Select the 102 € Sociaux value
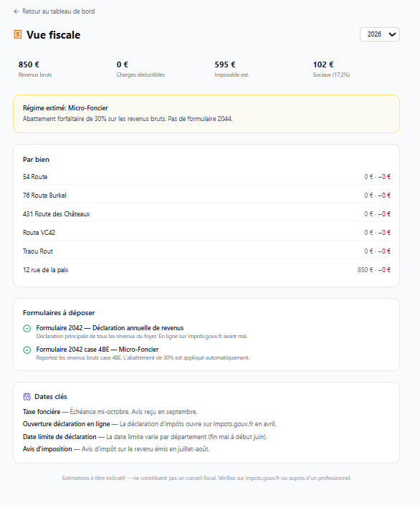 (x=323, y=64)
